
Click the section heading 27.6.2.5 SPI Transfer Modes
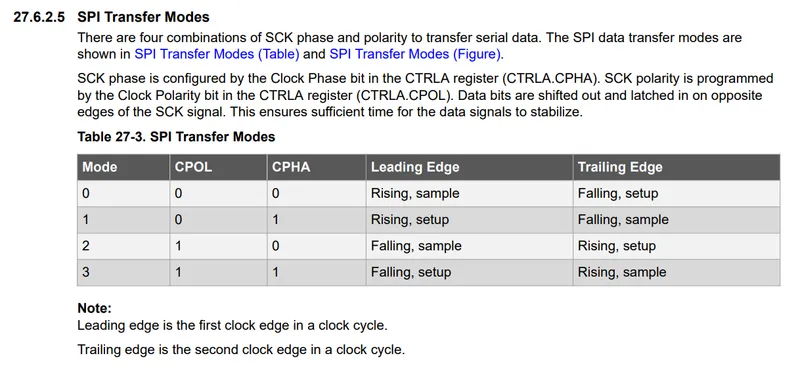point(111,17)
